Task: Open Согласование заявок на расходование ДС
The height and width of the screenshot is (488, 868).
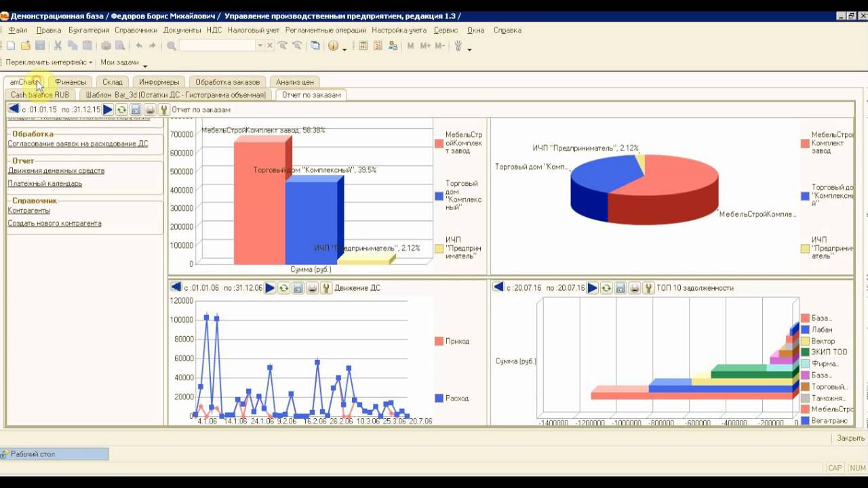Action: pyautogui.click(x=78, y=144)
